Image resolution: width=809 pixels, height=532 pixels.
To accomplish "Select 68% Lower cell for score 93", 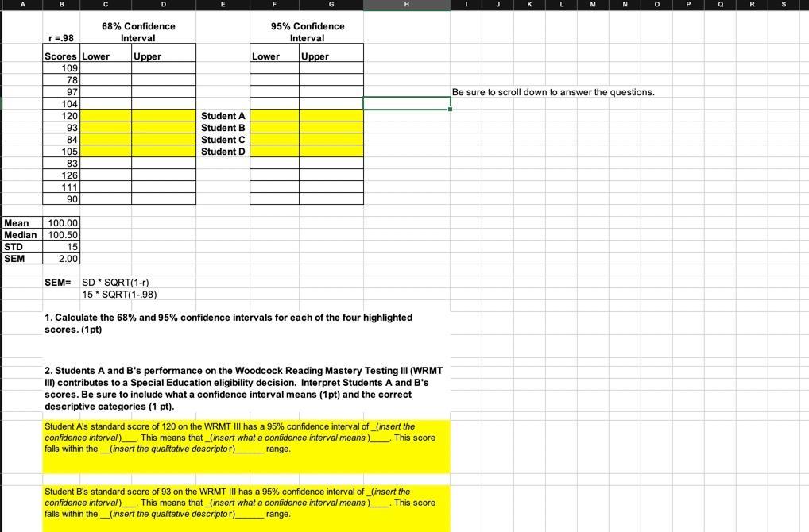I will 106,127.
